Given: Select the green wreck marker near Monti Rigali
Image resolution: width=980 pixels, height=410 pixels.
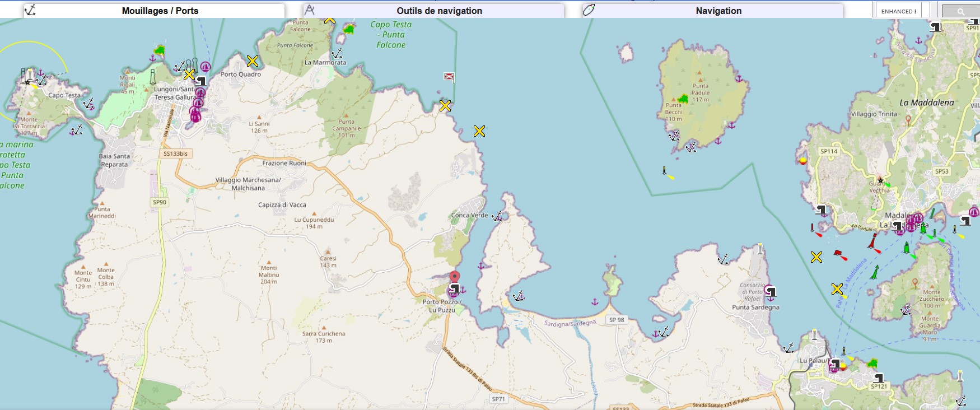Looking at the screenshot, I should tap(160, 51).
